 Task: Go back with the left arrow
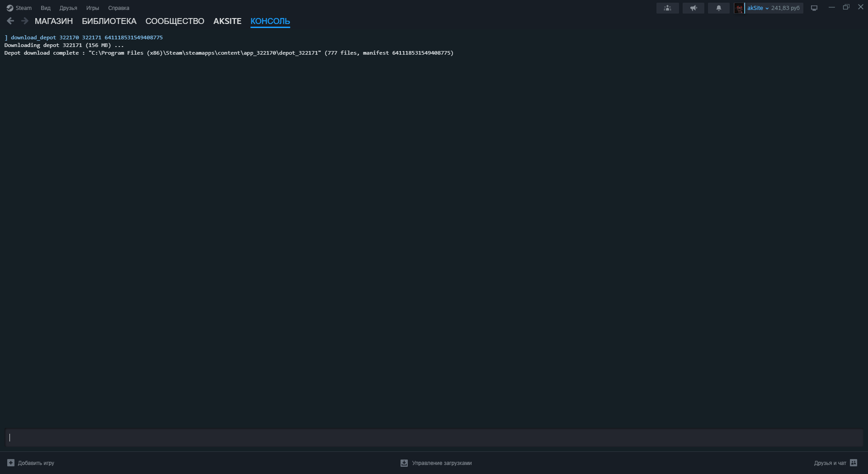(x=10, y=21)
